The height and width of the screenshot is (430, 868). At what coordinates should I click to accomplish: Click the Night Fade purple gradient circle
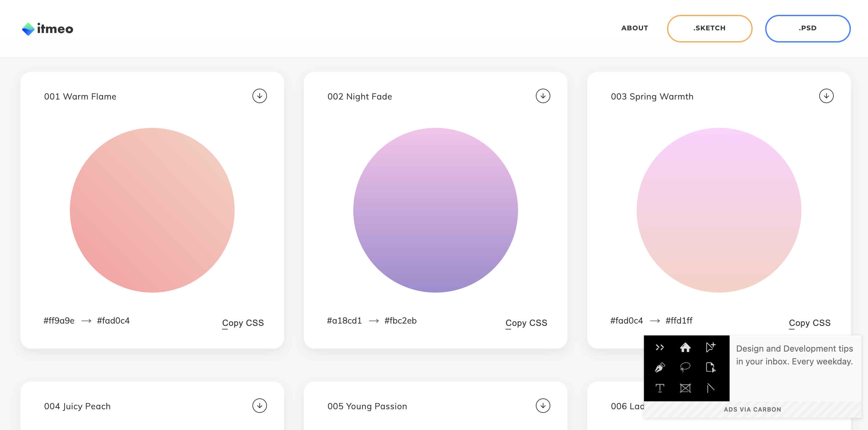point(435,210)
